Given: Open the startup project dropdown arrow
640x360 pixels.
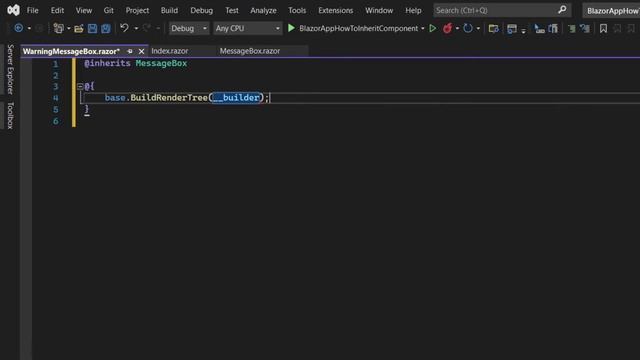Looking at the screenshot, I should click(x=422, y=29).
